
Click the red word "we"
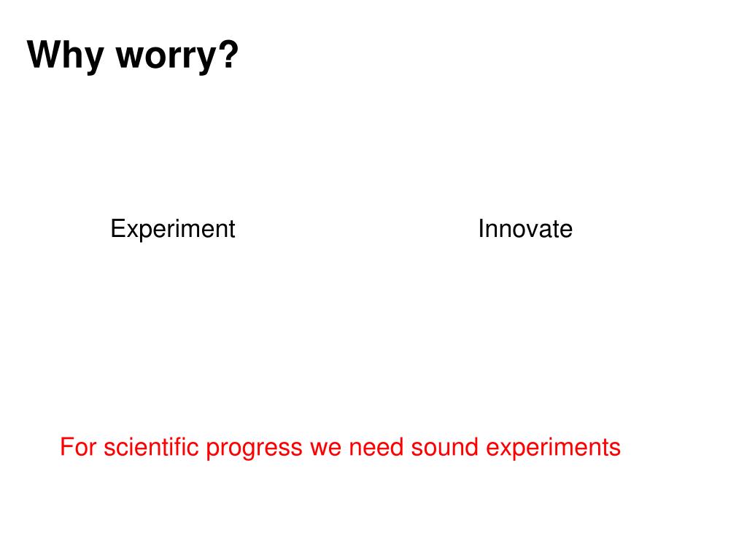click(326, 450)
